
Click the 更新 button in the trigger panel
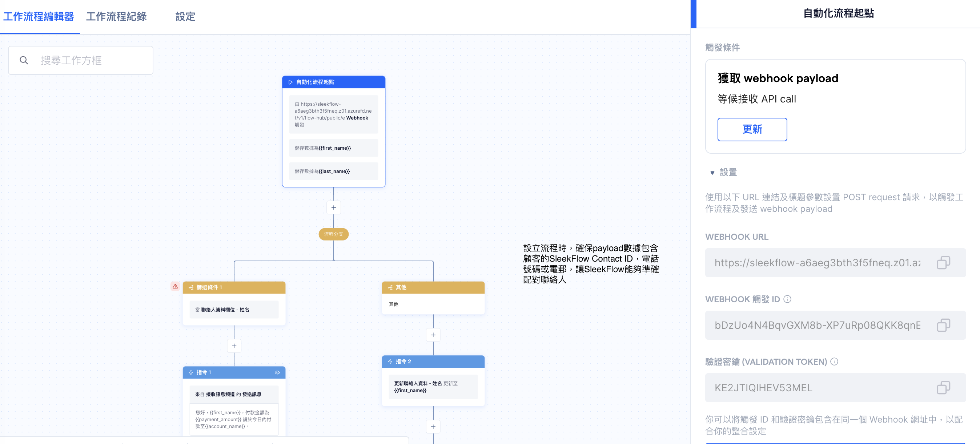752,129
